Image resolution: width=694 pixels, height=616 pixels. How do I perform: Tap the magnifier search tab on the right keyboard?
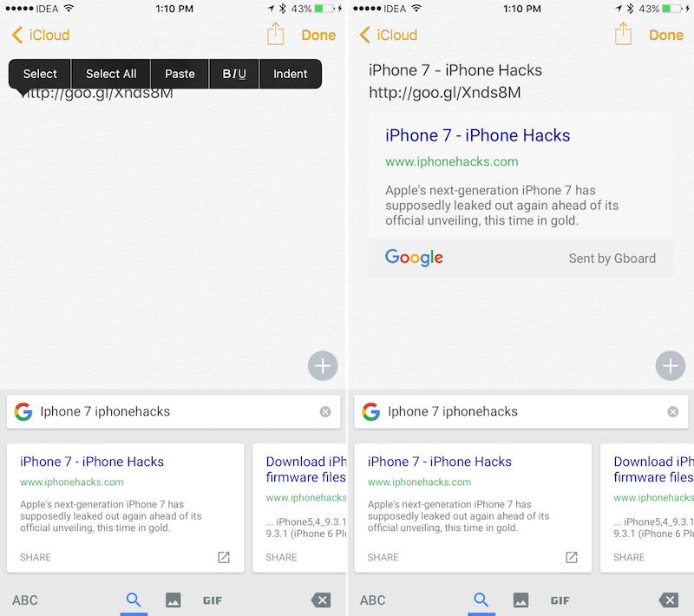[481, 600]
